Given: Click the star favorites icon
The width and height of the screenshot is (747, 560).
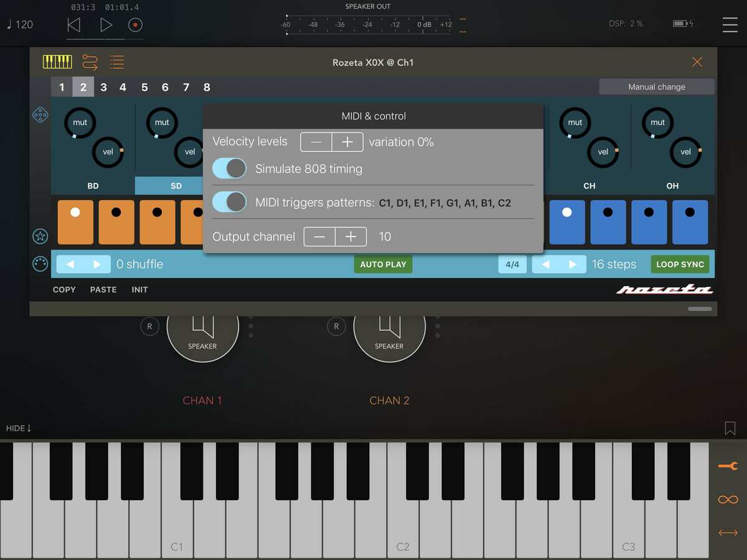Looking at the screenshot, I should (40, 236).
